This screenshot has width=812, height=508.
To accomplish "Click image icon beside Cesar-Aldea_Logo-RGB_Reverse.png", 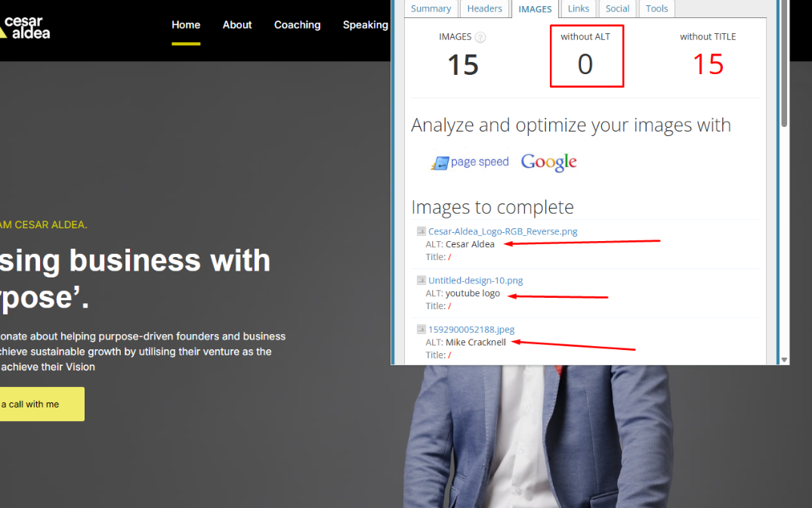I will (x=421, y=231).
